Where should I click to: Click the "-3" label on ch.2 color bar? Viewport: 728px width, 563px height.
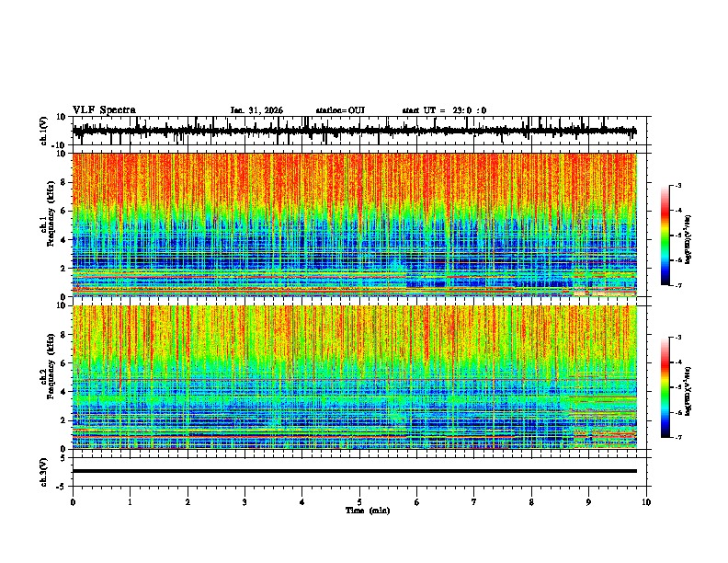click(677, 338)
